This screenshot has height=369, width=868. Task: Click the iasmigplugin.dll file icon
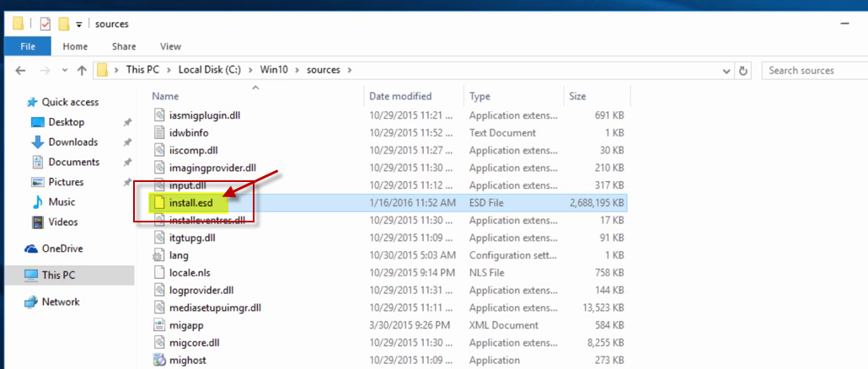159,115
